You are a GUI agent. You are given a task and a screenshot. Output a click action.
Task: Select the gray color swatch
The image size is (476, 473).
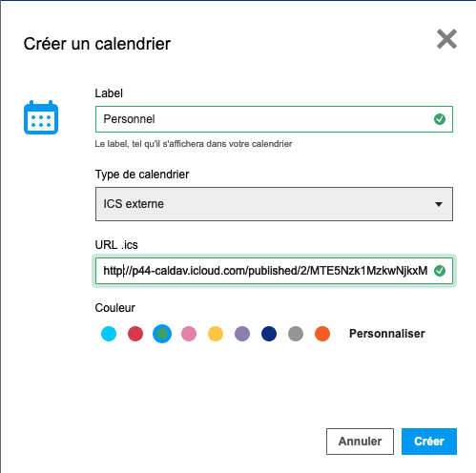pos(296,334)
